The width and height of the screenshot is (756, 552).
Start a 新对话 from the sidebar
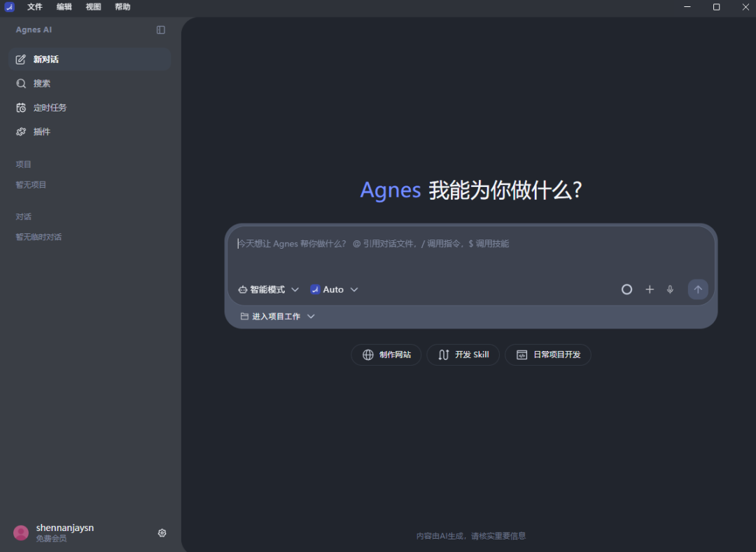coord(90,60)
